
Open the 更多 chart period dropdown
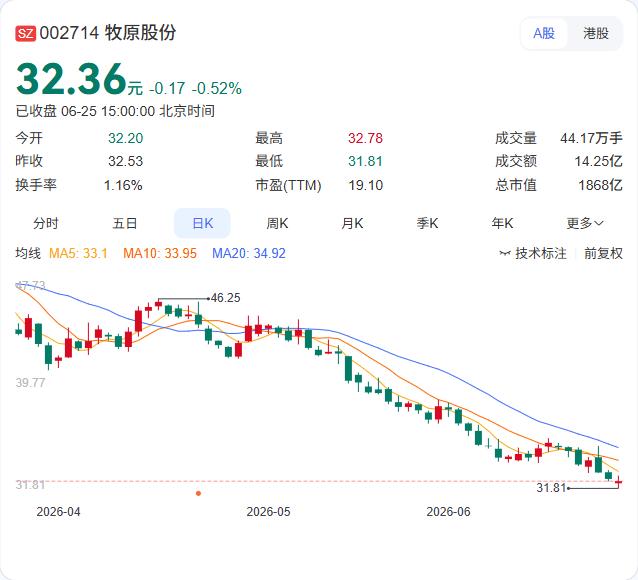coord(585,223)
